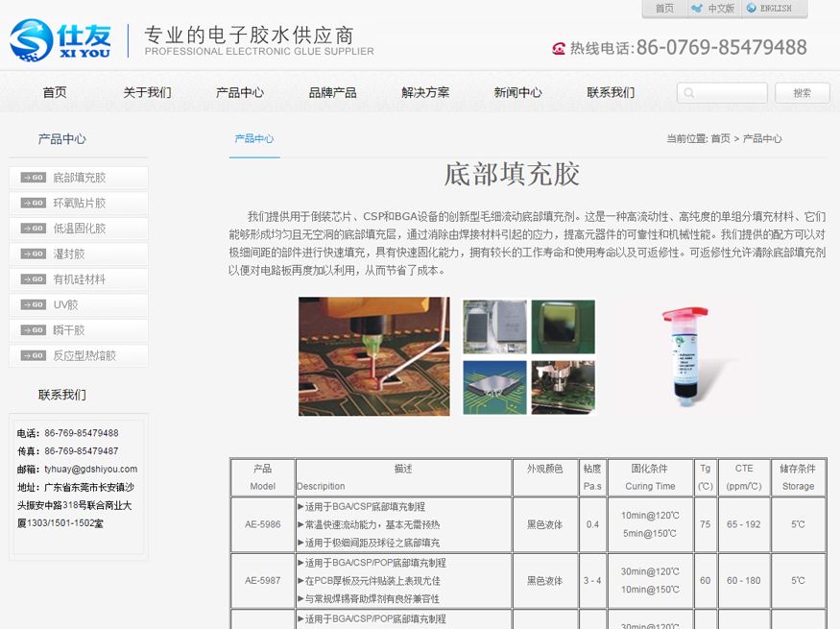The height and width of the screenshot is (629, 840).
Task: Open the 底部填充胶 sidebar category
Action: pyautogui.click(x=79, y=178)
